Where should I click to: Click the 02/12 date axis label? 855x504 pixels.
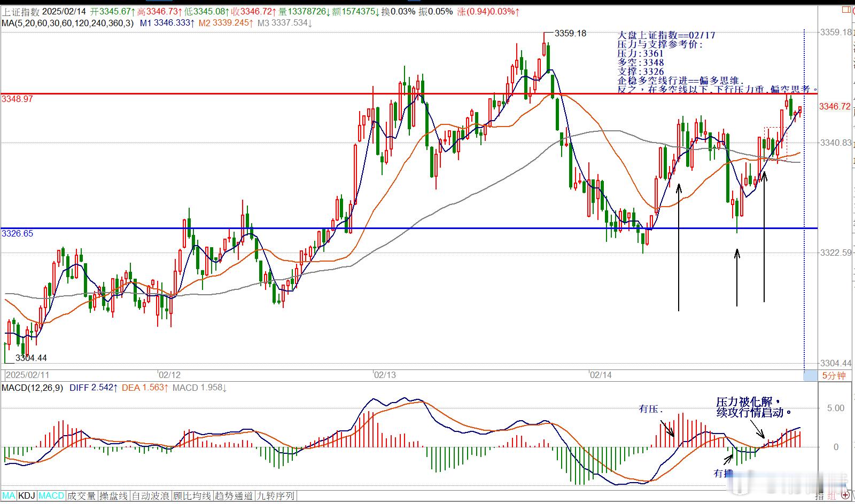click(x=169, y=375)
